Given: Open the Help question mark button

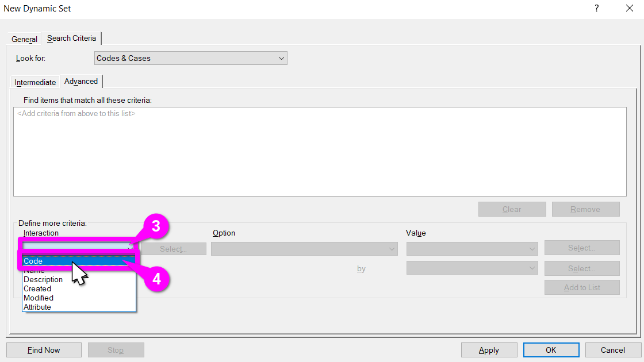Looking at the screenshot, I should tap(596, 9).
